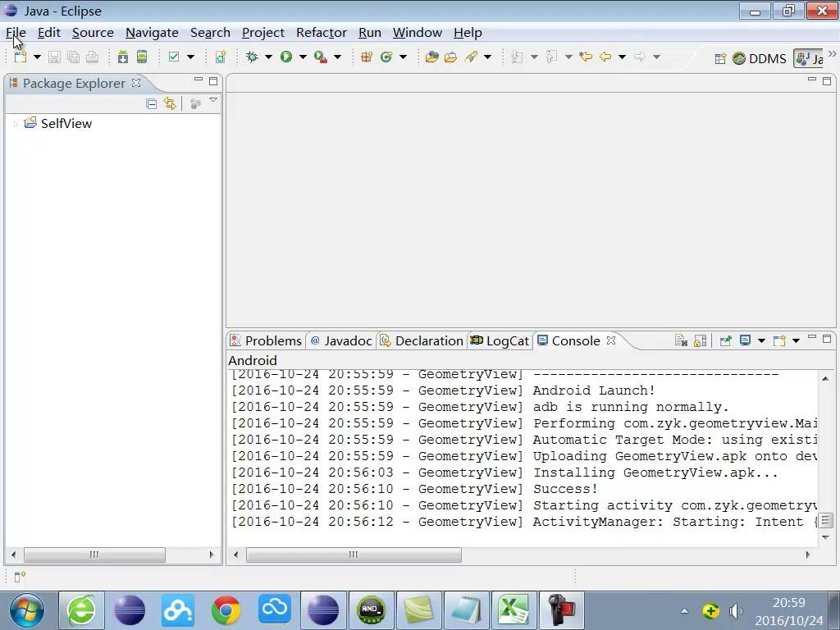Click the Run External Tools icon
Viewport: 840px width, 630px height.
click(321, 57)
